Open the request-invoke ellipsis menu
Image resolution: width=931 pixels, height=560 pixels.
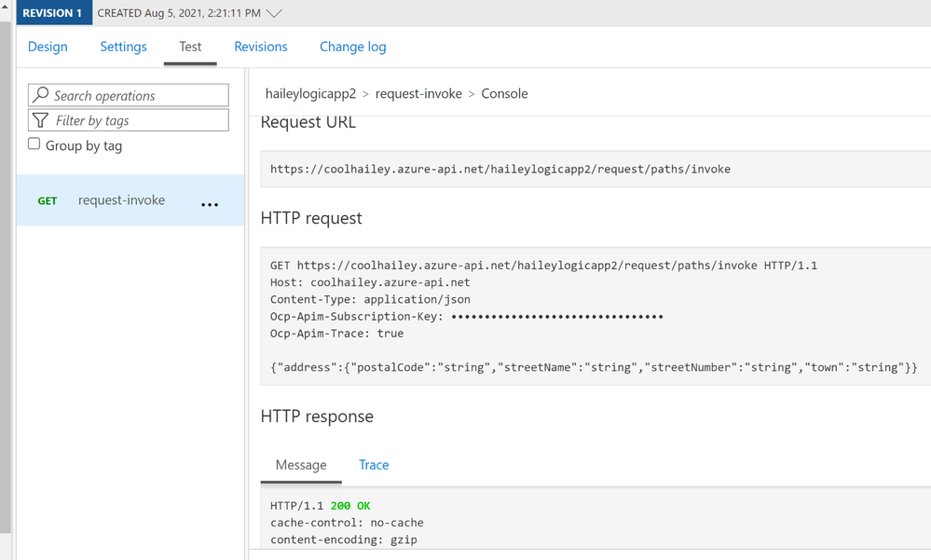[x=210, y=204]
